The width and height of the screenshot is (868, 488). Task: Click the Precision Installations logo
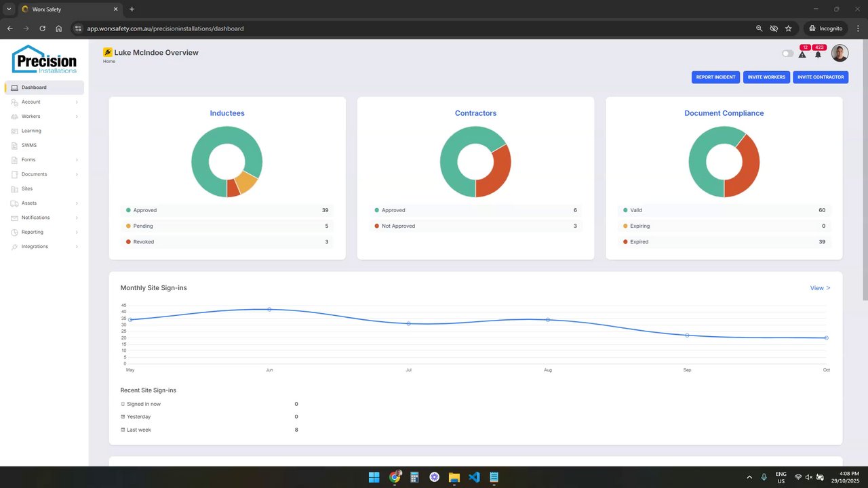[44, 60]
